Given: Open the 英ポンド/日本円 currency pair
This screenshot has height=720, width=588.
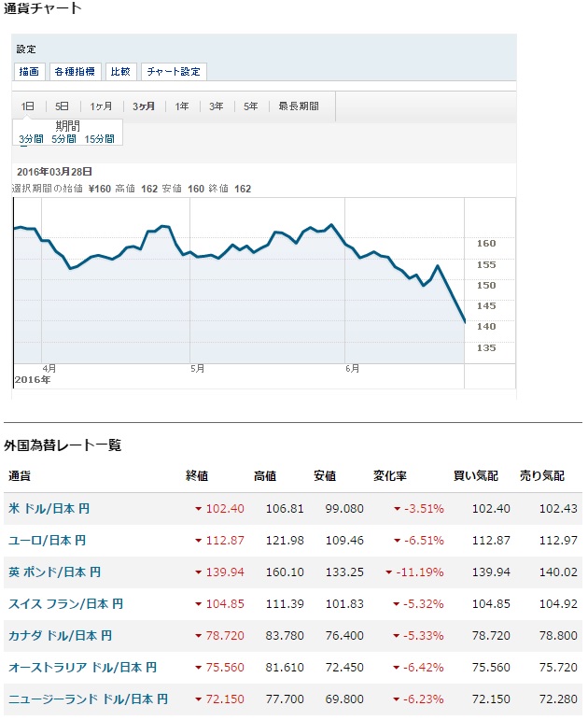Looking at the screenshot, I should click(54, 572).
